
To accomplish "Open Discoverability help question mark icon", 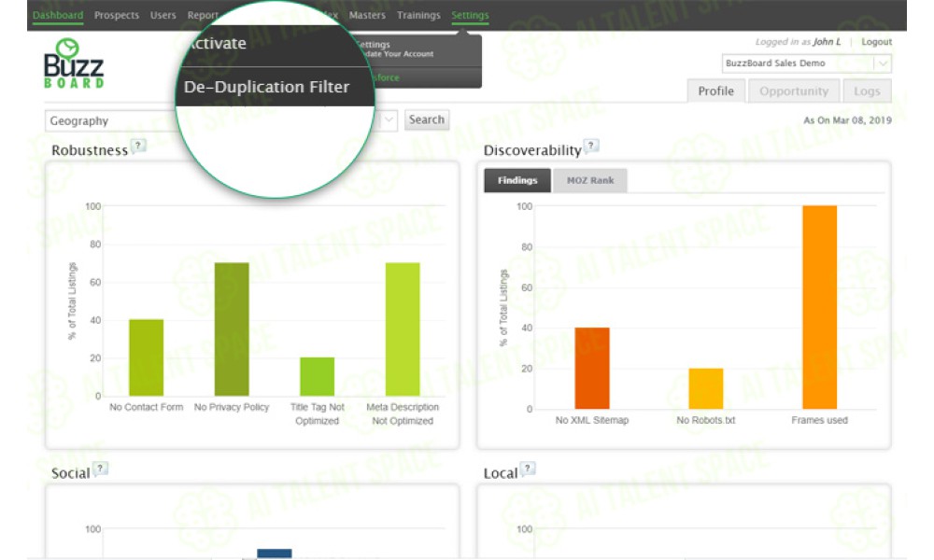I will point(591,146).
